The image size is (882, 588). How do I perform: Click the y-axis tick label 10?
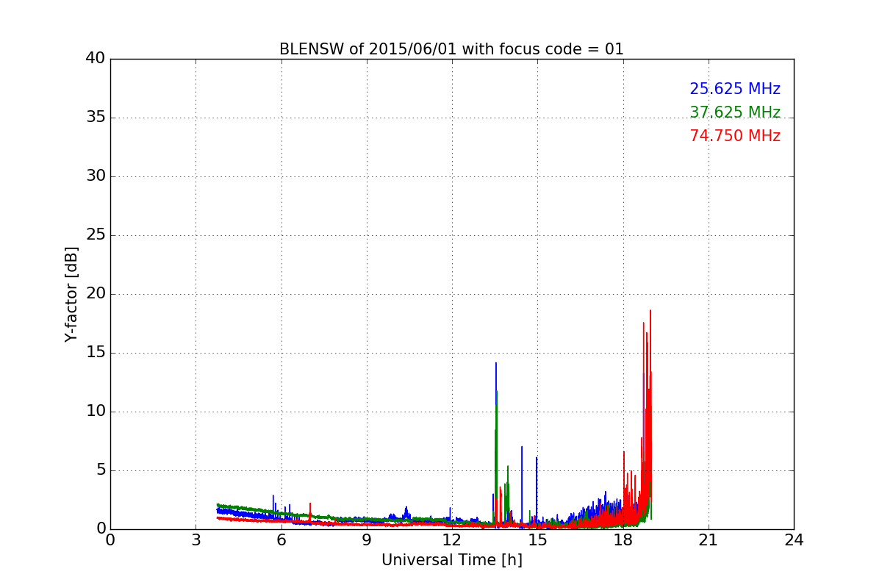95,412
